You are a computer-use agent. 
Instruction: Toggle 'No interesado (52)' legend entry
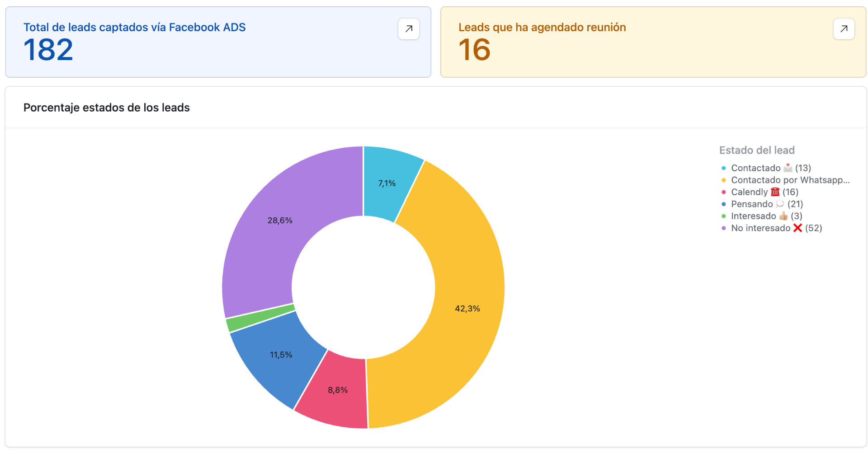click(x=772, y=228)
